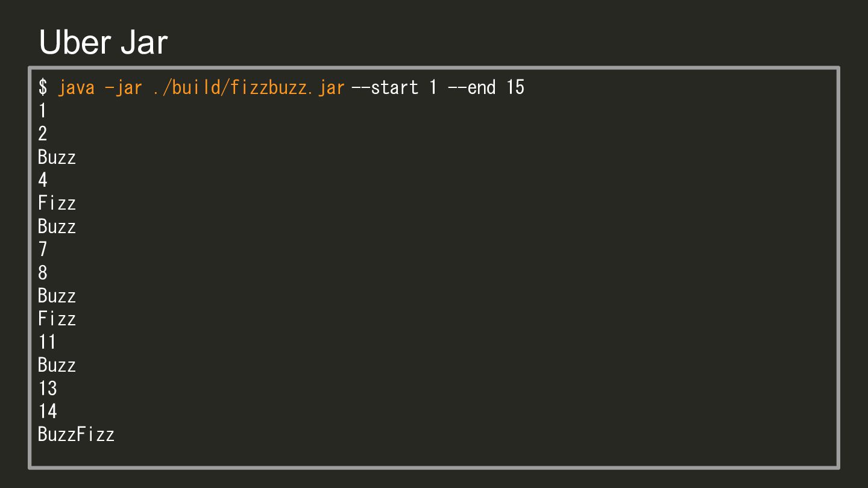Screen dimensions: 868x488
Task: Click the output line showing "14"
Action: click(47, 411)
